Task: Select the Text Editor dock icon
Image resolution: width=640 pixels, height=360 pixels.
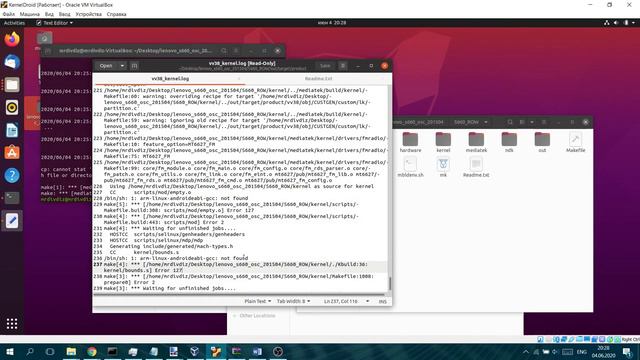Action: pyautogui.click(x=12, y=221)
